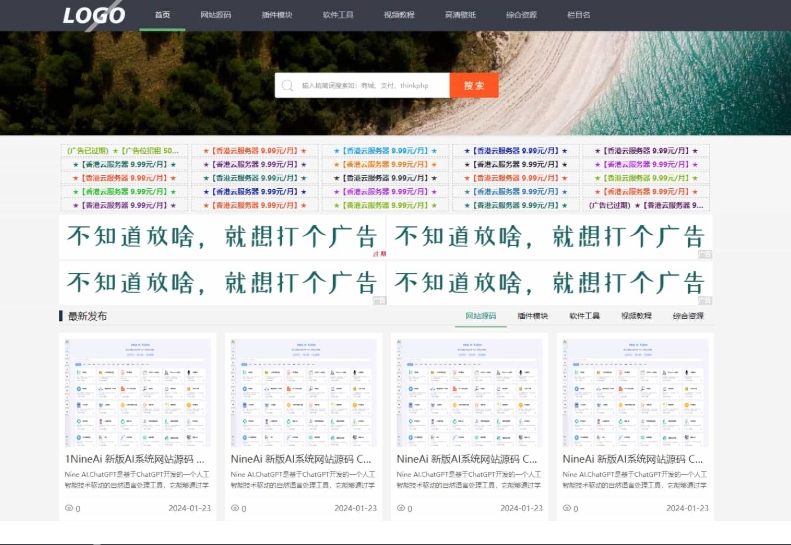This screenshot has width=791, height=545.
Task: Go to 插件模块 in the top navigation
Action: (x=277, y=15)
